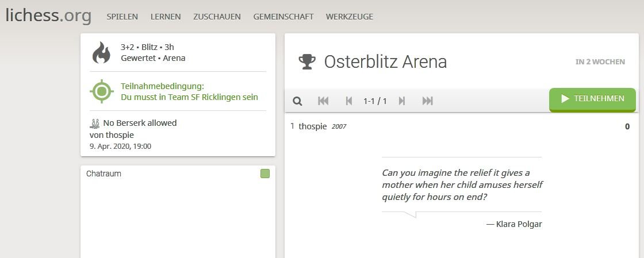Click the search magnifier icon
Image resolution: width=644 pixels, height=258 pixels.
[297, 101]
